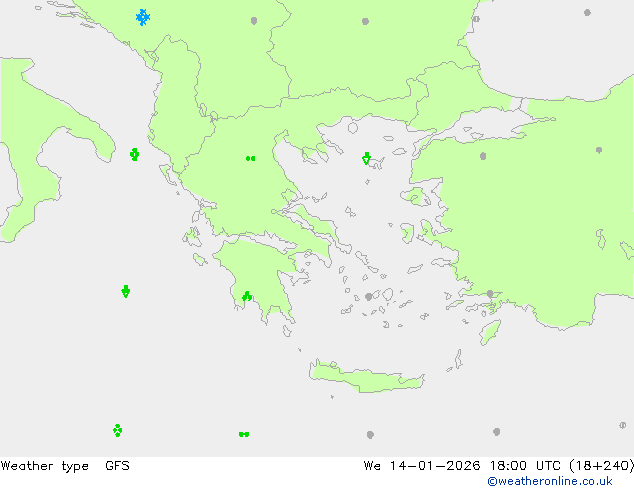This screenshot has width=634, height=490.
Task: Click the 'Weather type' label
Action: [x=44, y=466]
